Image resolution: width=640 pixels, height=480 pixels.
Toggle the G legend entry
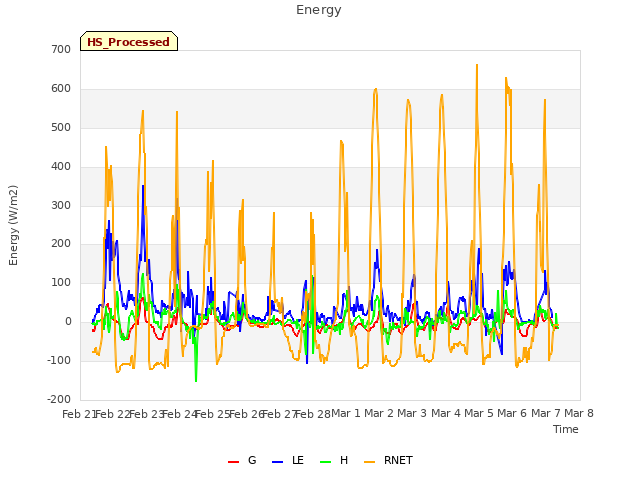tap(242, 460)
